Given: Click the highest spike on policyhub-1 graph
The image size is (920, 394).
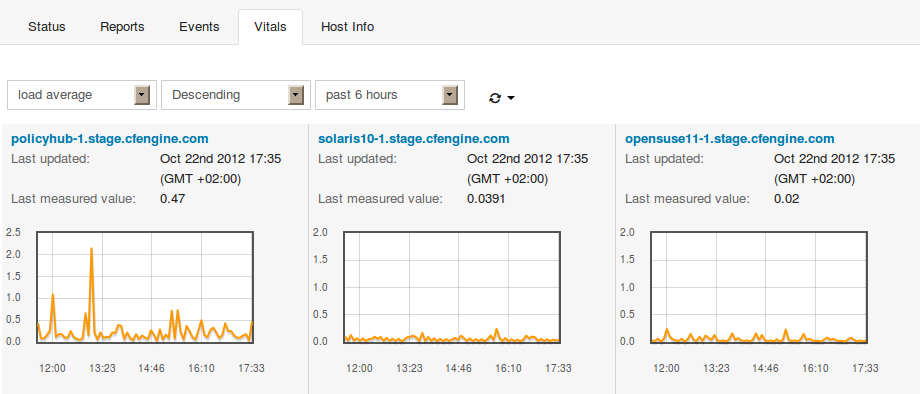Looking at the screenshot, I should (x=92, y=249).
